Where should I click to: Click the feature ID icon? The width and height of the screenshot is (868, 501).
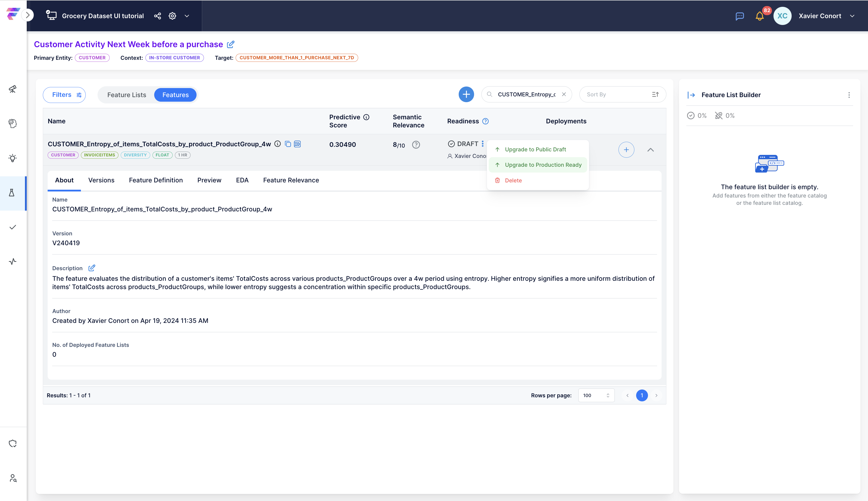pyautogui.click(x=297, y=144)
